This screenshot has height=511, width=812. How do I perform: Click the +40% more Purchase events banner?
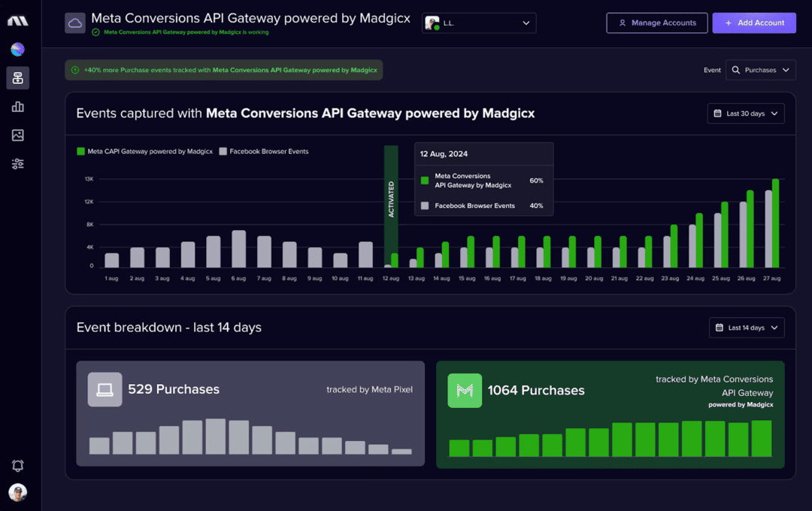pos(224,70)
